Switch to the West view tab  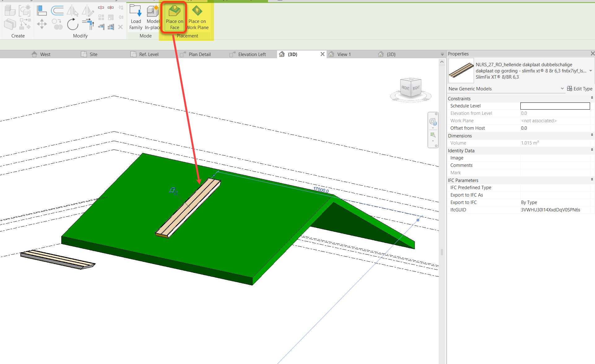tap(46, 54)
